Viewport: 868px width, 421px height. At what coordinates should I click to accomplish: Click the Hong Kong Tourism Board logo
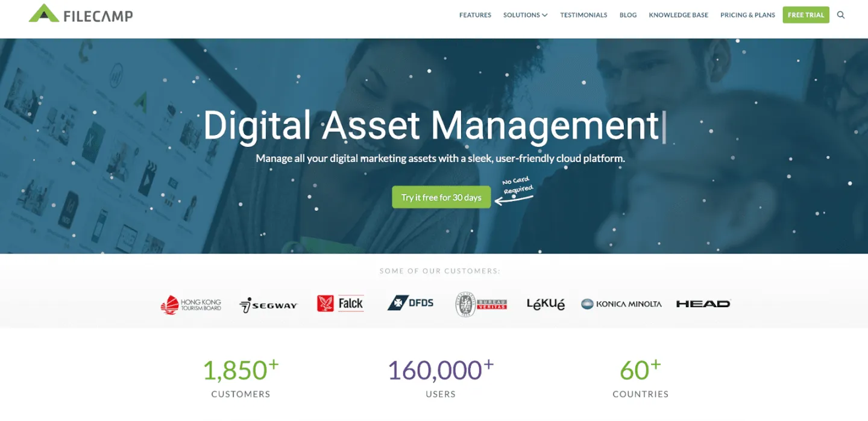[191, 305]
